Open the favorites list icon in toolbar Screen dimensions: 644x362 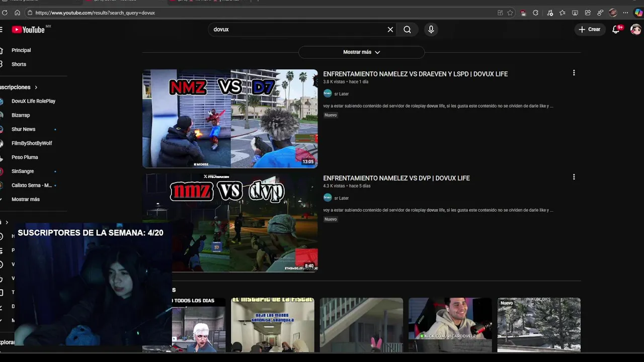562,13
